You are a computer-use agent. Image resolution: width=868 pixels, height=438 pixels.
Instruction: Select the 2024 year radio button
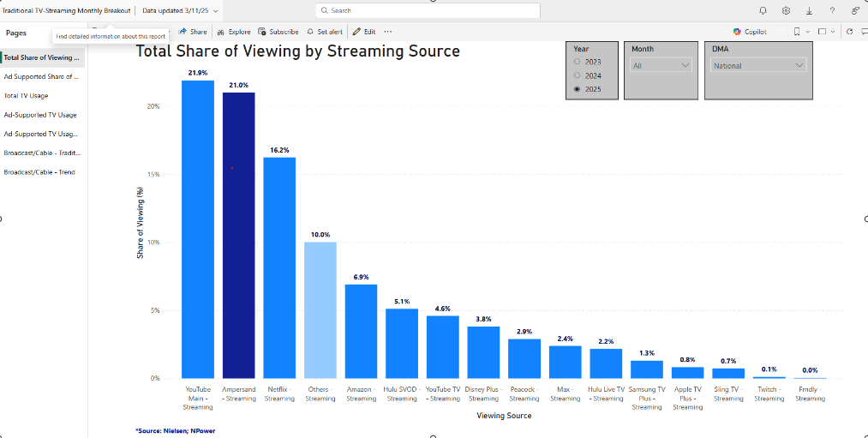577,75
